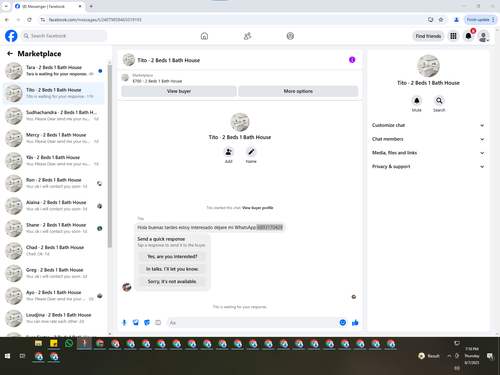Viewport: 500px width, 375px height.
Task: Open WhatsApp from the taskbar
Action: [69, 343]
